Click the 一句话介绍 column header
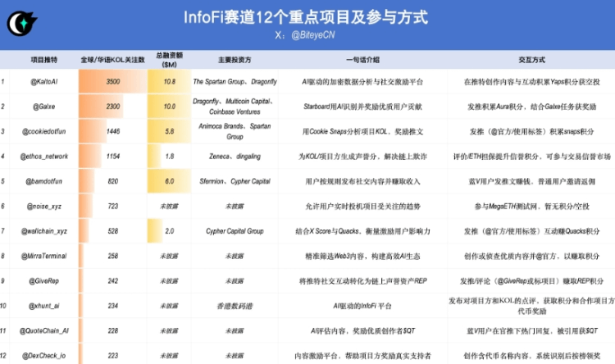Image resolution: width=615 pixels, height=364 pixels. click(362, 60)
